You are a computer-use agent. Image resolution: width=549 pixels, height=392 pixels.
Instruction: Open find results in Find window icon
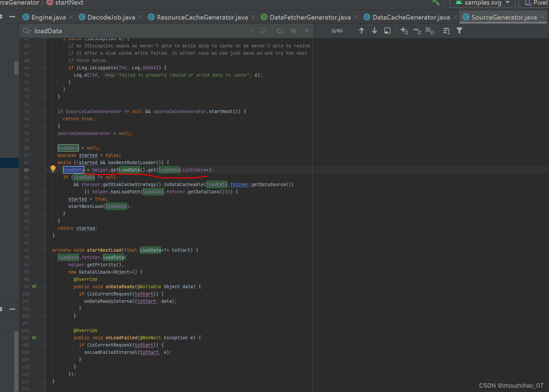(387, 31)
